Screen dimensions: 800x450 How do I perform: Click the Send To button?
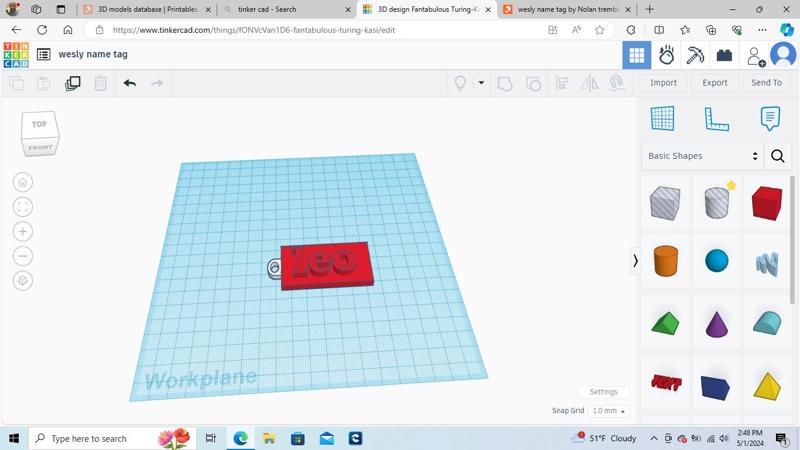766,83
